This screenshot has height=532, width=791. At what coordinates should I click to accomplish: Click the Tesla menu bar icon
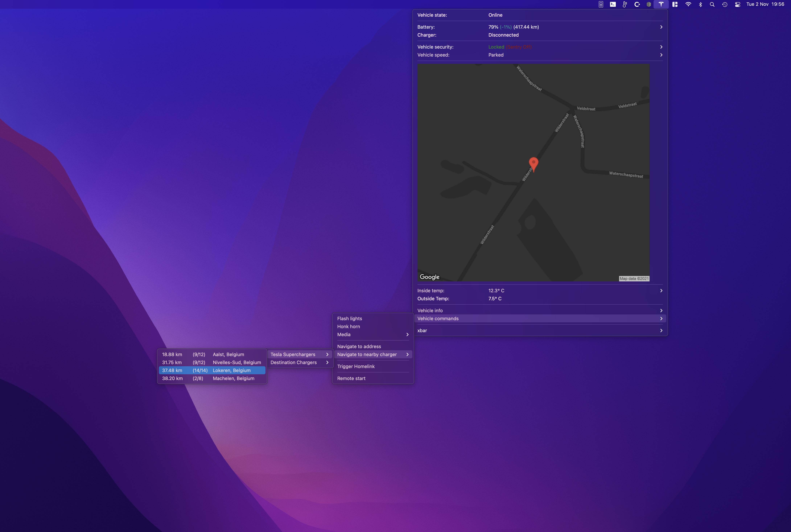[x=661, y=4]
